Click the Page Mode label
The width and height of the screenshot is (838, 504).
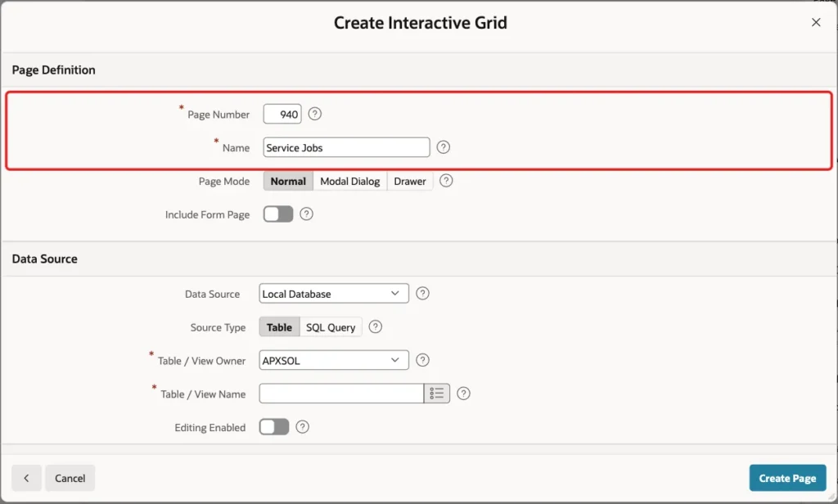(224, 181)
